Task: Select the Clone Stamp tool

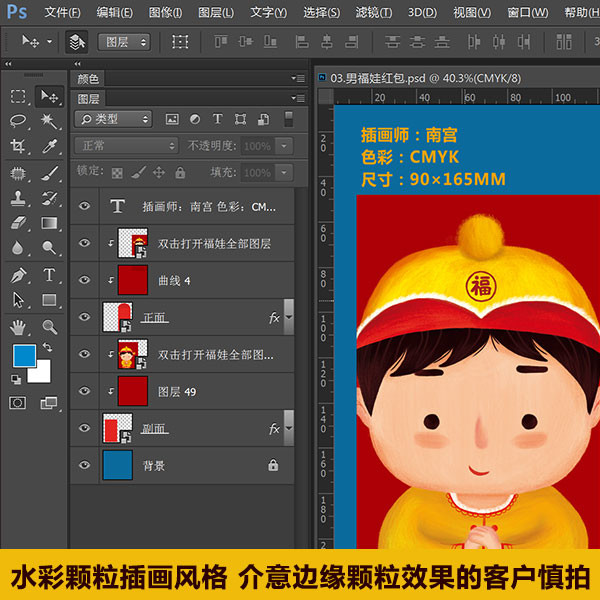Action: click(18, 198)
